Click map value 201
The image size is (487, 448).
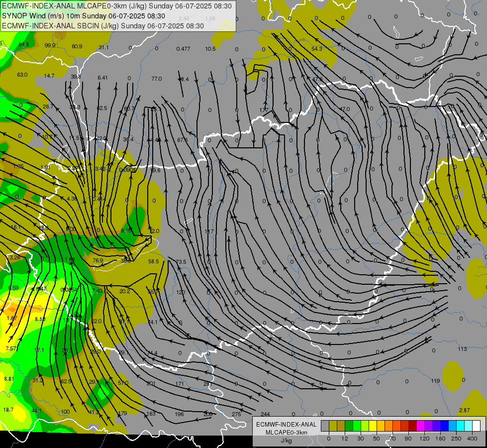(x=151, y=383)
